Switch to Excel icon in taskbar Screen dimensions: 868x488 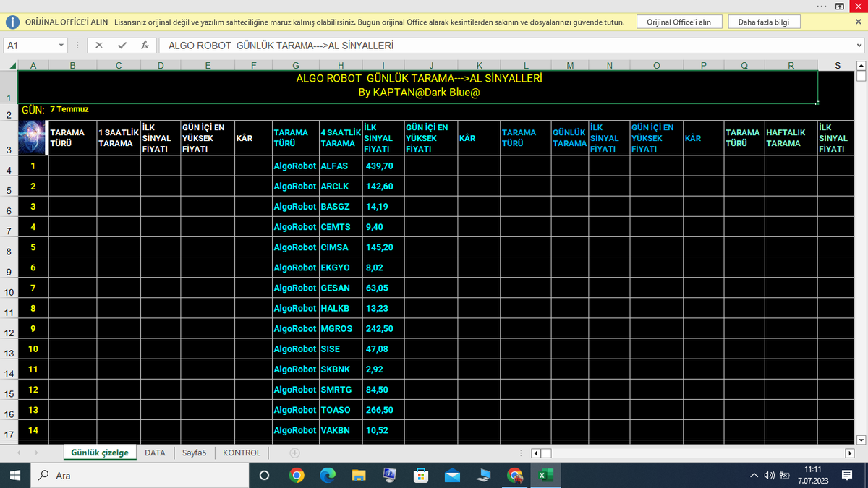[545, 475]
